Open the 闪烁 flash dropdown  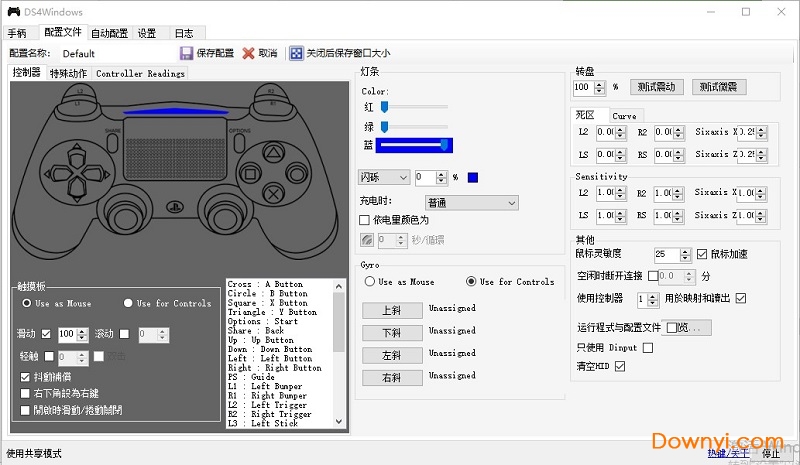point(384,177)
